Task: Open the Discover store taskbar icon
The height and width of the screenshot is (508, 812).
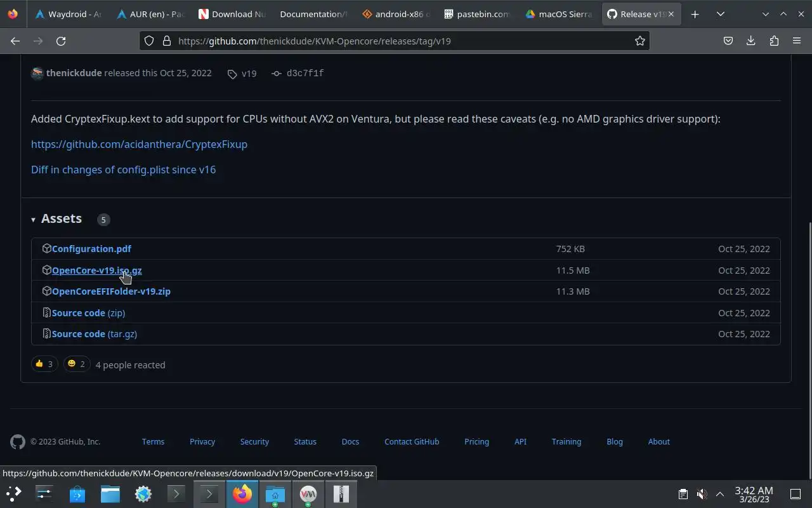Action: 77,493
